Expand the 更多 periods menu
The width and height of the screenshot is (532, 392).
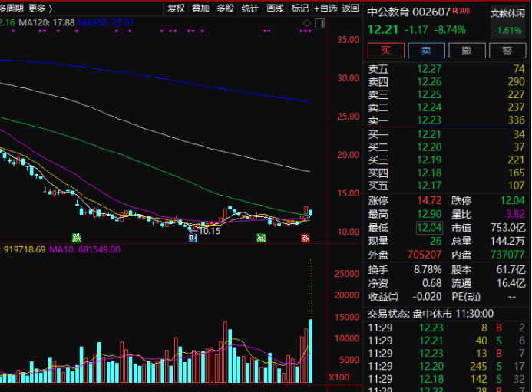(41, 8)
